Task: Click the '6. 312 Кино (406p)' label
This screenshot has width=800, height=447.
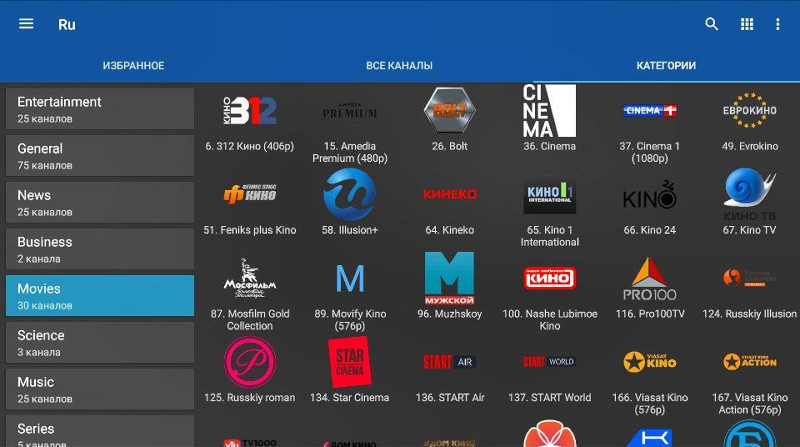Action: click(x=250, y=146)
